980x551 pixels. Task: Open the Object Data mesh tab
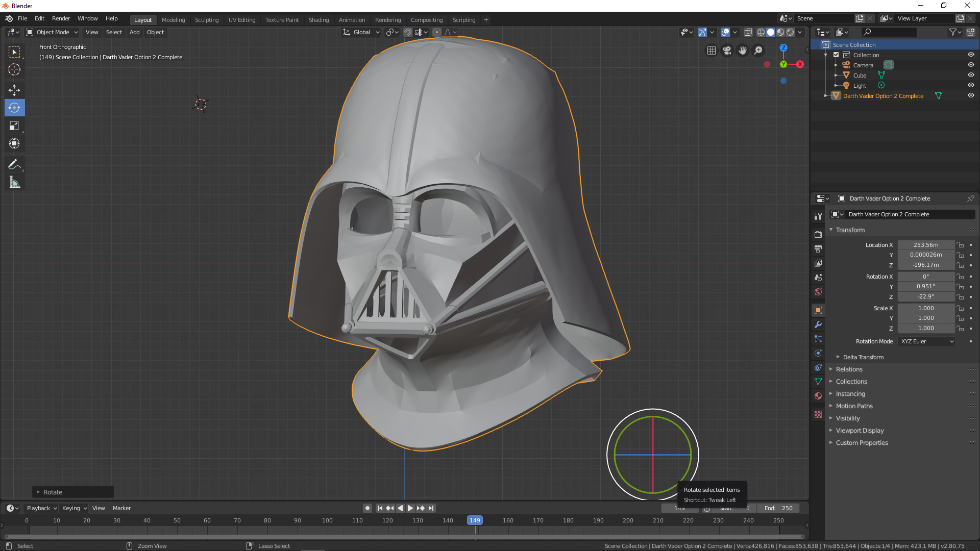pos(818,382)
